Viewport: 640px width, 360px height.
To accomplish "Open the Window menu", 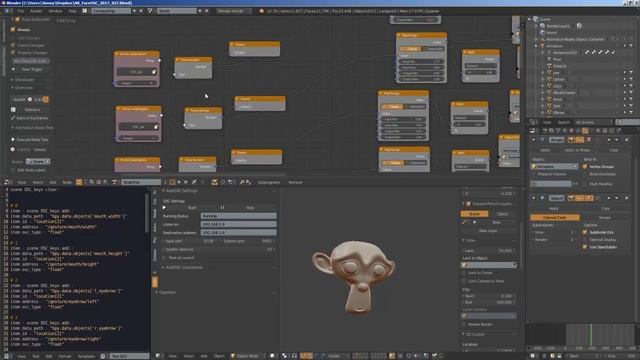I will (x=55, y=11).
